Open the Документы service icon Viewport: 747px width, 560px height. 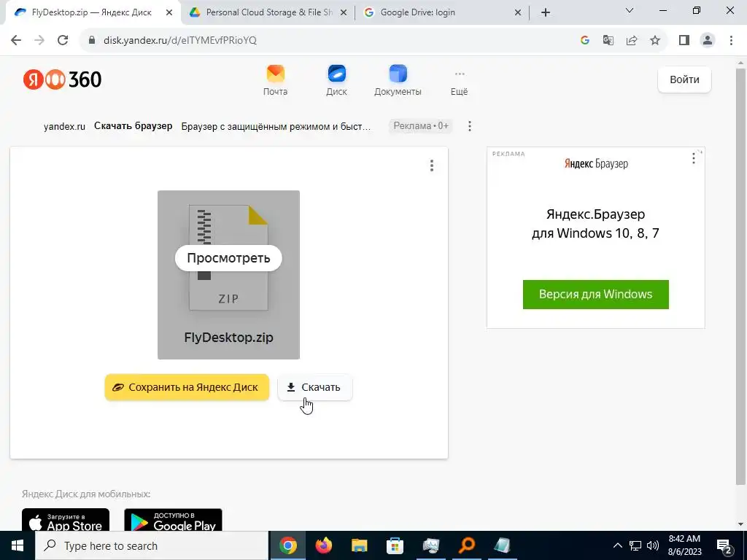pyautogui.click(x=398, y=80)
